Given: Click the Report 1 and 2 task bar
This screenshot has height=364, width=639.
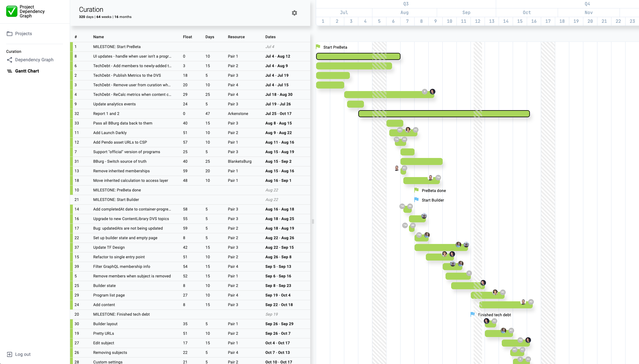Looking at the screenshot, I should (x=444, y=114).
